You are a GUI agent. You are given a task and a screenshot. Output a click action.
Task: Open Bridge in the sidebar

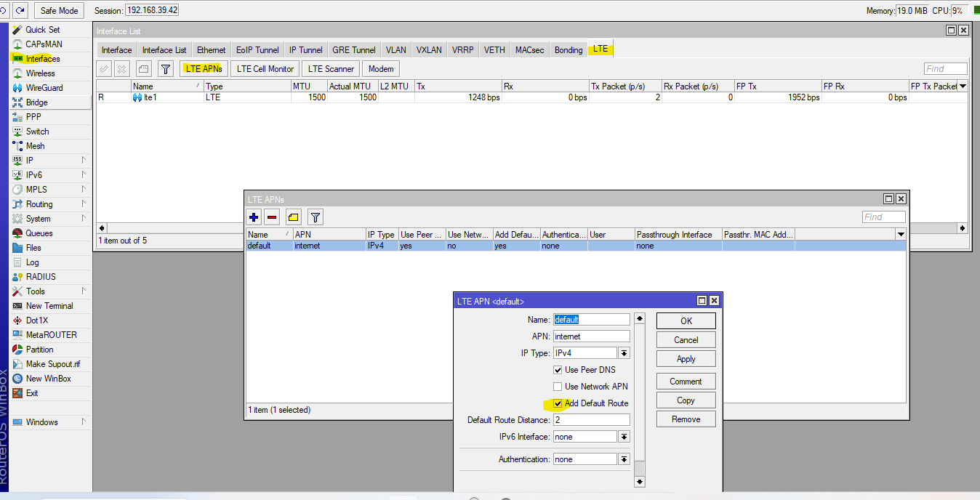[x=36, y=102]
